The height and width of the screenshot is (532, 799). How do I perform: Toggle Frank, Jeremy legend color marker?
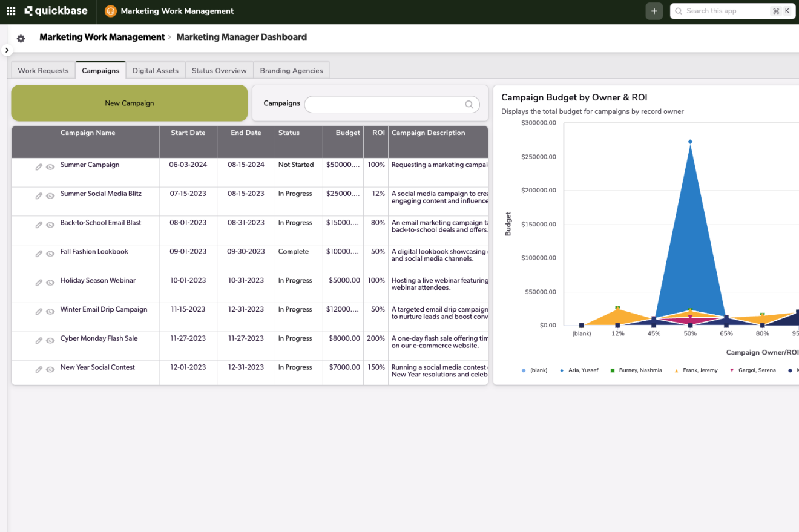676,370
